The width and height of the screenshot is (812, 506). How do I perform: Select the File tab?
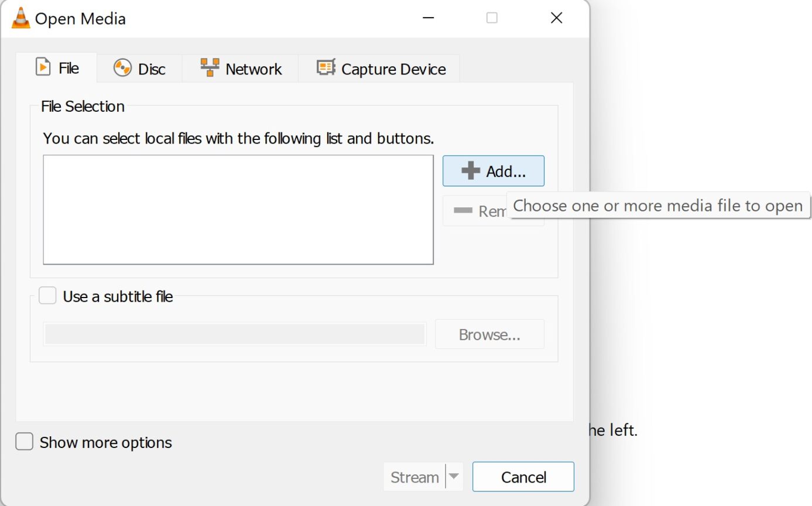click(59, 68)
